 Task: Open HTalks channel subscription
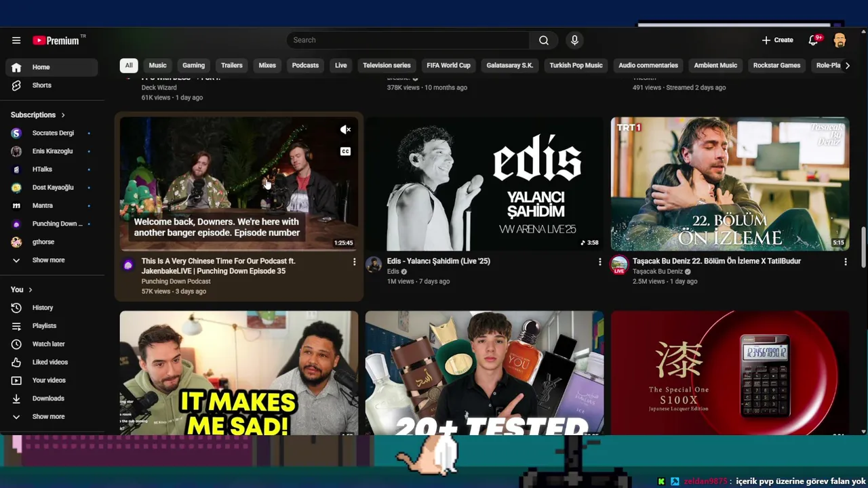(x=52, y=169)
